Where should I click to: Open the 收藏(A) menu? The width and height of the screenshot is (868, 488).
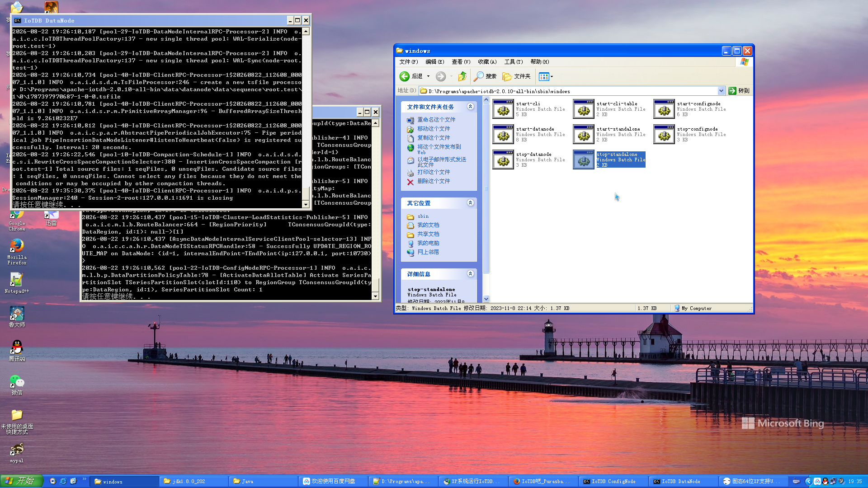[487, 62]
